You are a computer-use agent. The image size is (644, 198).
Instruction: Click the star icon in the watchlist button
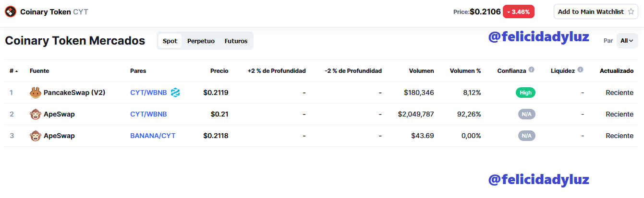(631, 12)
